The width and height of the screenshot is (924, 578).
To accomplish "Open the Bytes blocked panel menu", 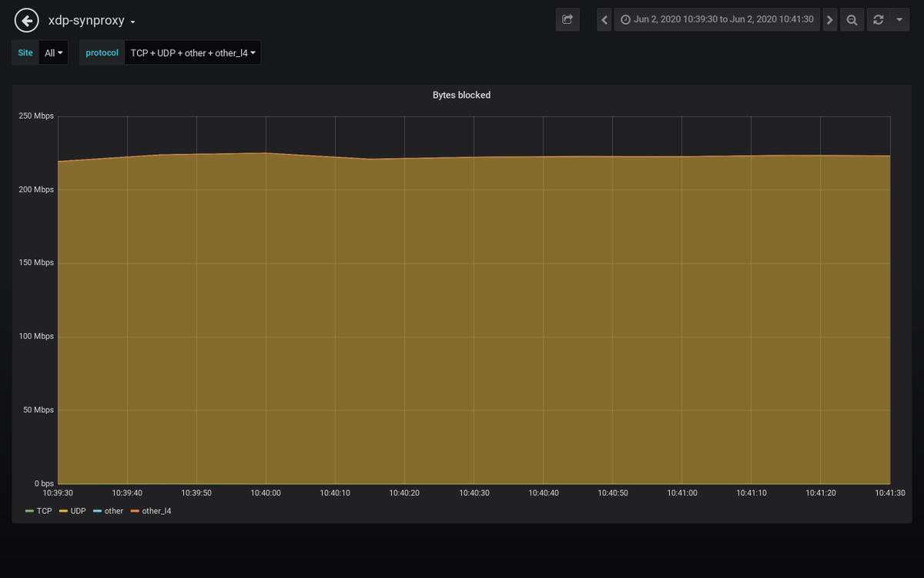I will pos(461,95).
